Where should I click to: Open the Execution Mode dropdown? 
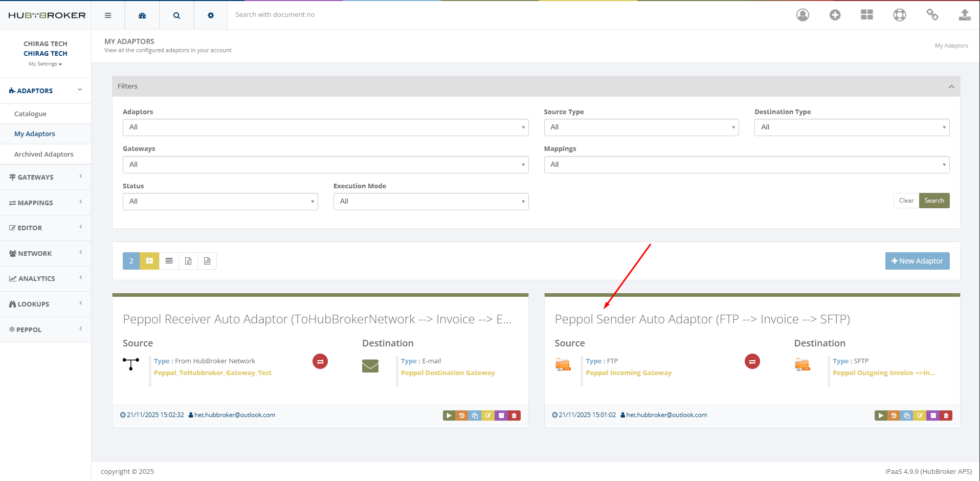coord(430,201)
